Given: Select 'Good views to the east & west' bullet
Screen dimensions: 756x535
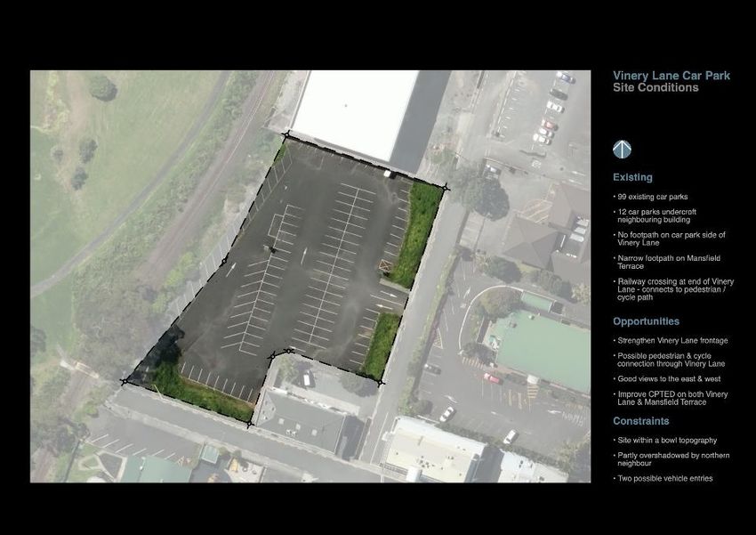Looking at the screenshot, I should coord(667,379).
